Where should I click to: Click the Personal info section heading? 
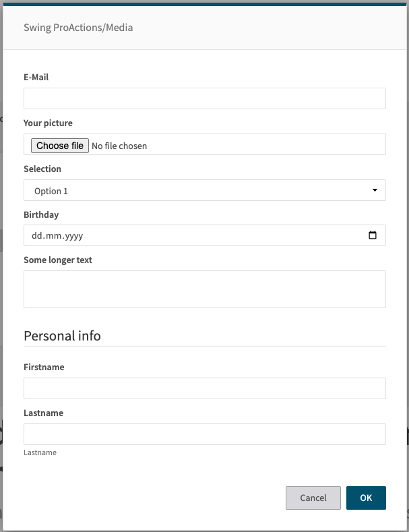click(62, 336)
